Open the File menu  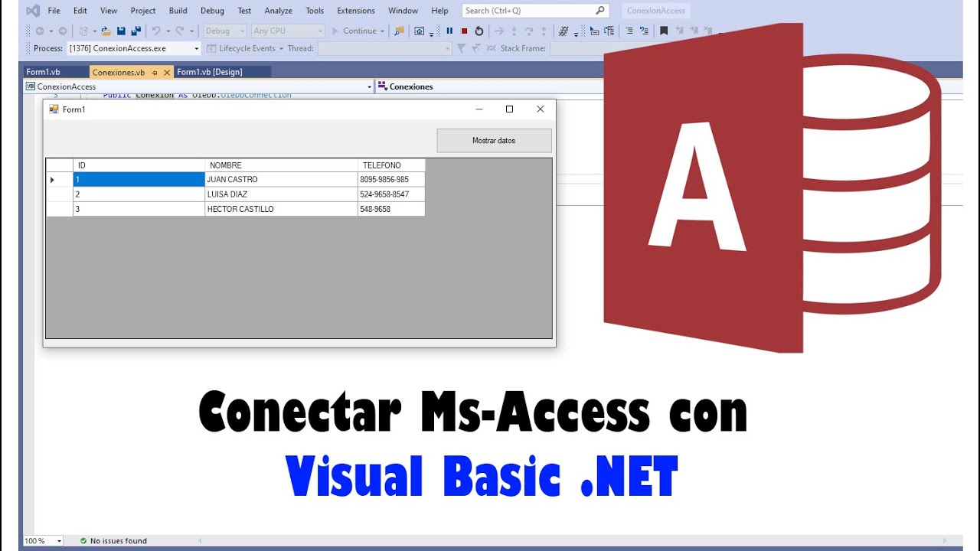tap(54, 11)
